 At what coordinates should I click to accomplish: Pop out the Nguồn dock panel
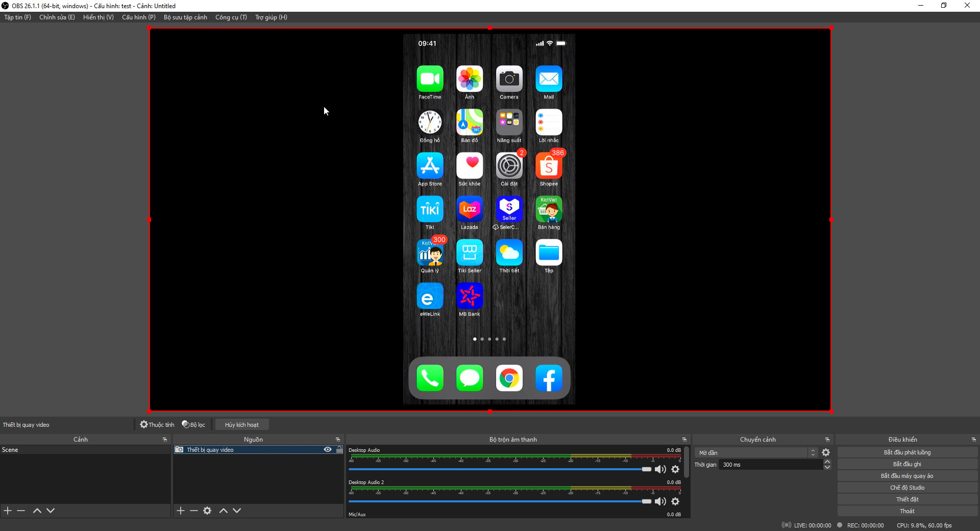click(x=338, y=439)
